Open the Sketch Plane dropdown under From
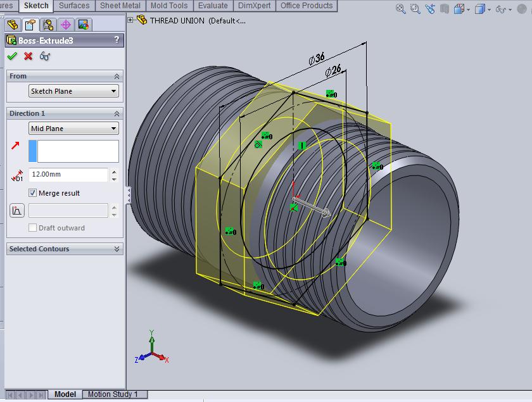The width and height of the screenshot is (532, 402). tap(73, 91)
